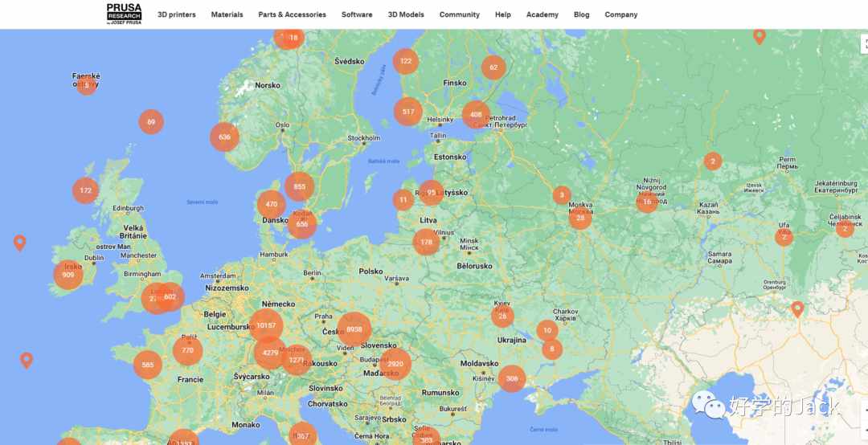
Task: Select the 656 cluster near Copenhagen
Action: coord(302,224)
